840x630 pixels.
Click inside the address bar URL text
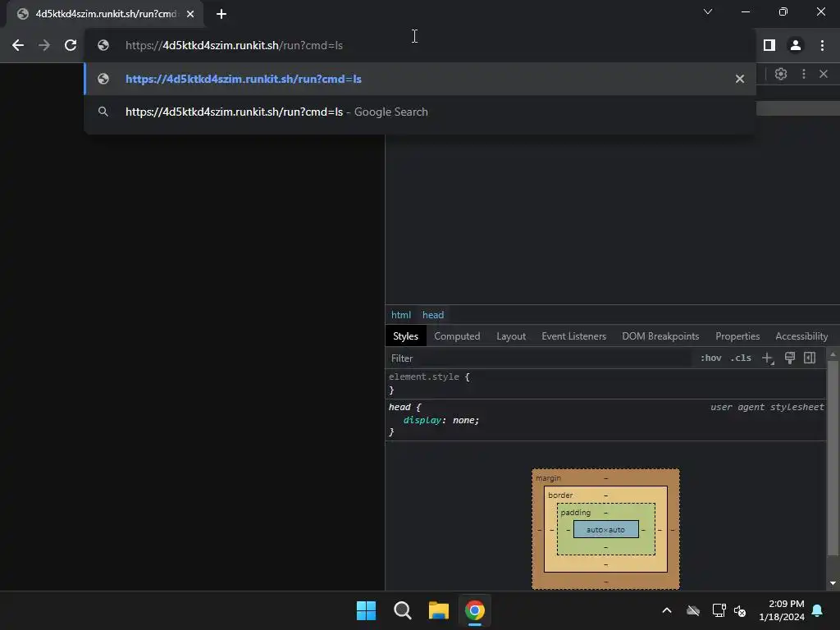click(234, 46)
